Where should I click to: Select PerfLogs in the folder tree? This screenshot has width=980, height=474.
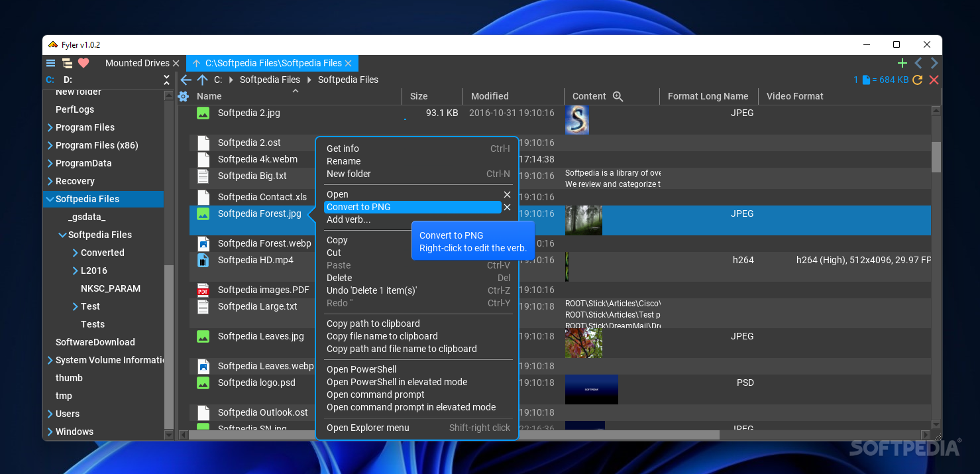(x=75, y=109)
